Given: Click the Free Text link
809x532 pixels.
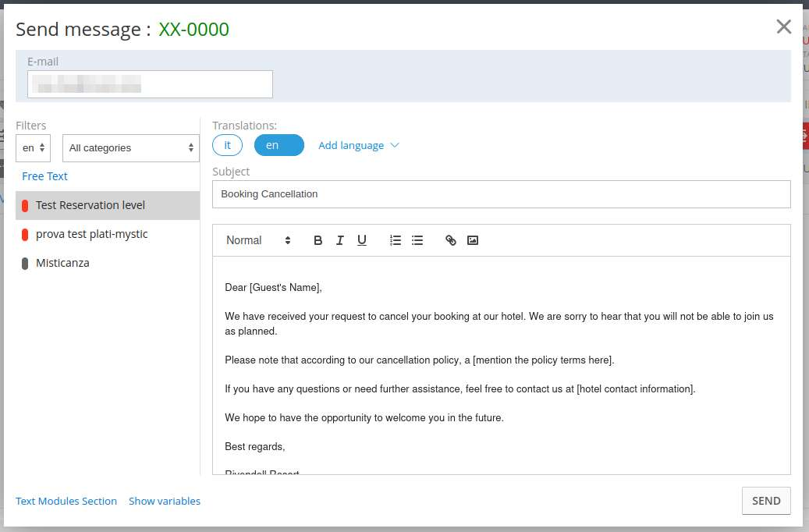Looking at the screenshot, I should click(x=44, y=176).
